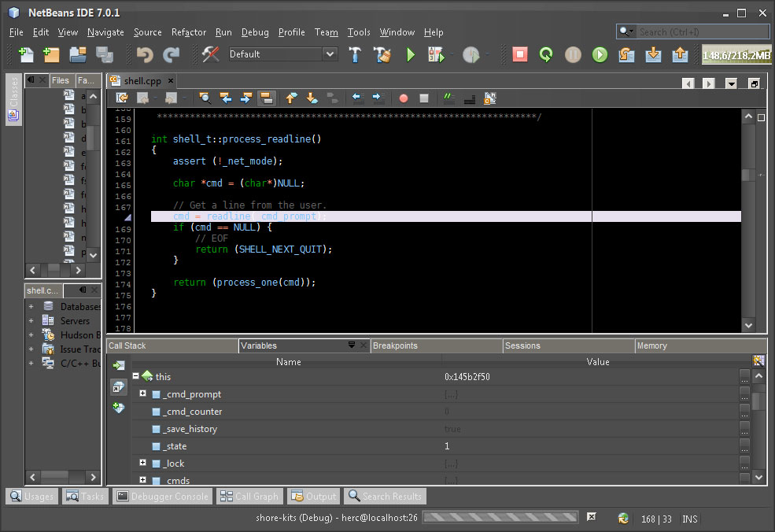Viewport: 775px width, 532px height.
Task: Click the Step Over debugger icon
Action: [x=626, y=54]
